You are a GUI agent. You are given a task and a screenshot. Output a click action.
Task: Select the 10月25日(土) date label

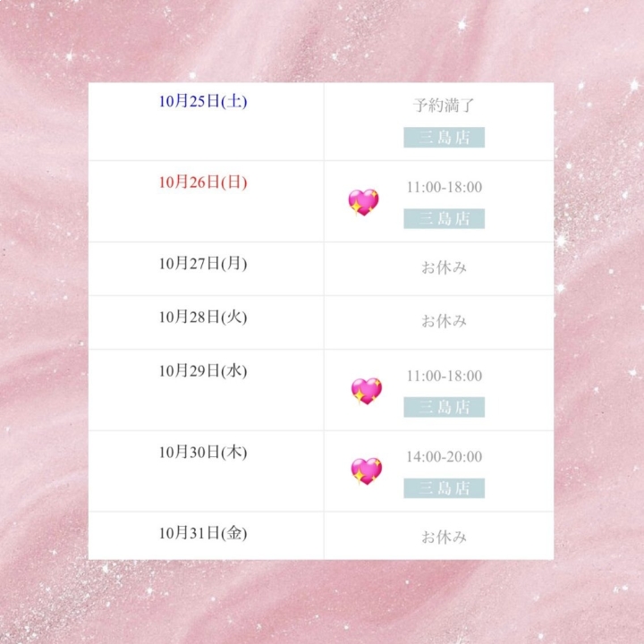pyautogui.click(x=203, y=101)
